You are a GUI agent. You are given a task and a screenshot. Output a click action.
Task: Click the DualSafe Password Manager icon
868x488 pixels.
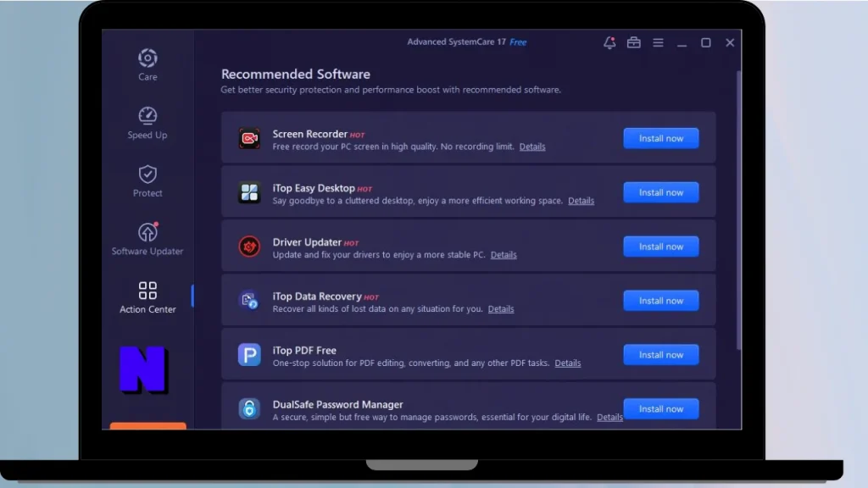249,409
